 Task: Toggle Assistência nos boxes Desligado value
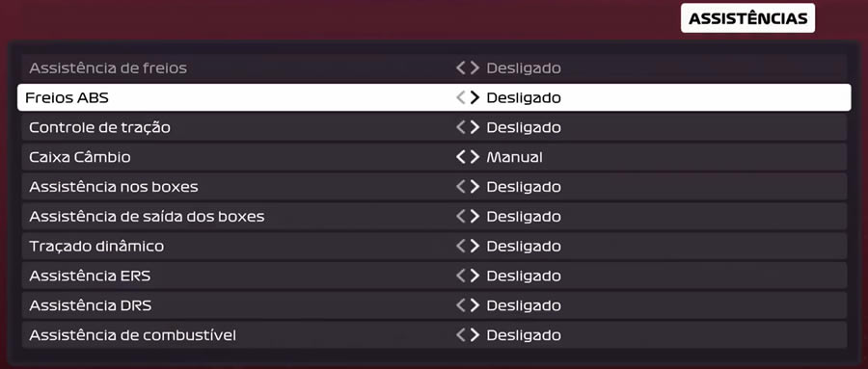click(524, 187)
